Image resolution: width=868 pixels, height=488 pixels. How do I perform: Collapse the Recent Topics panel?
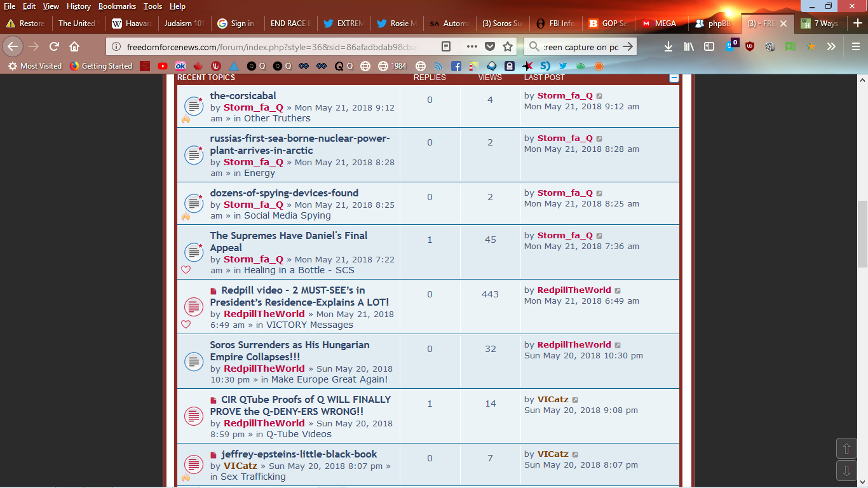click(x=674, y=78)
